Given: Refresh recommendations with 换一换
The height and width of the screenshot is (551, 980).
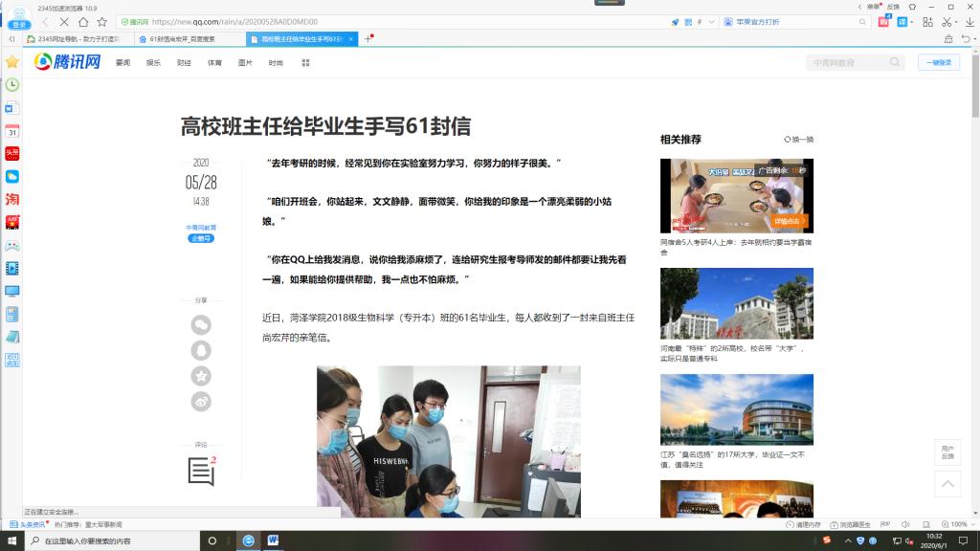Looking at the screenshot, I should [799, 140].
